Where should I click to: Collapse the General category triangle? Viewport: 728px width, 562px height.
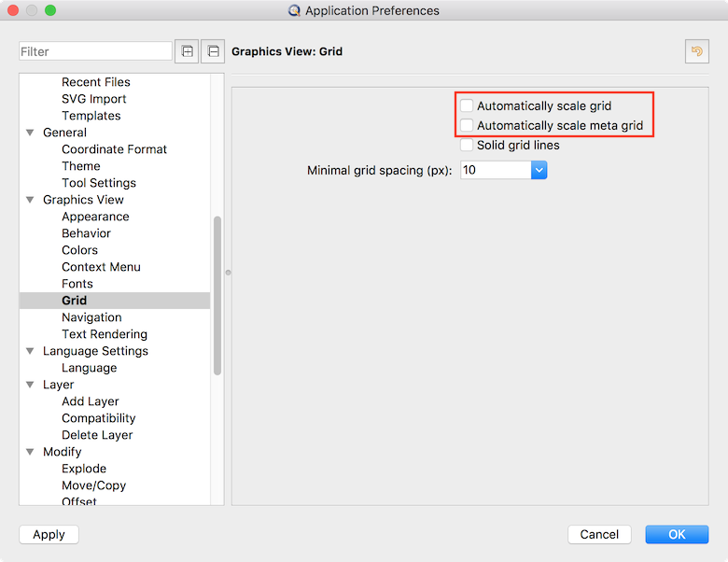[30, 133]
